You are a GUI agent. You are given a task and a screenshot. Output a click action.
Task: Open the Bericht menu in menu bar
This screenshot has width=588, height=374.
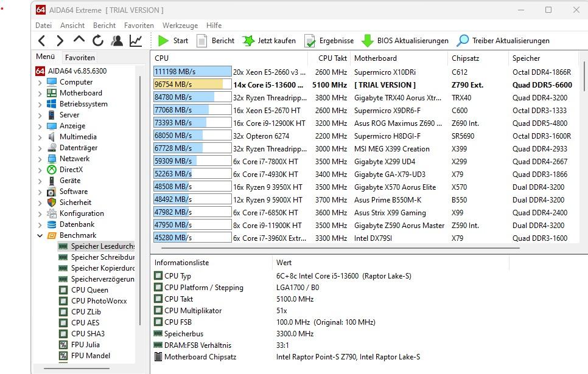[x=104, y=26]
